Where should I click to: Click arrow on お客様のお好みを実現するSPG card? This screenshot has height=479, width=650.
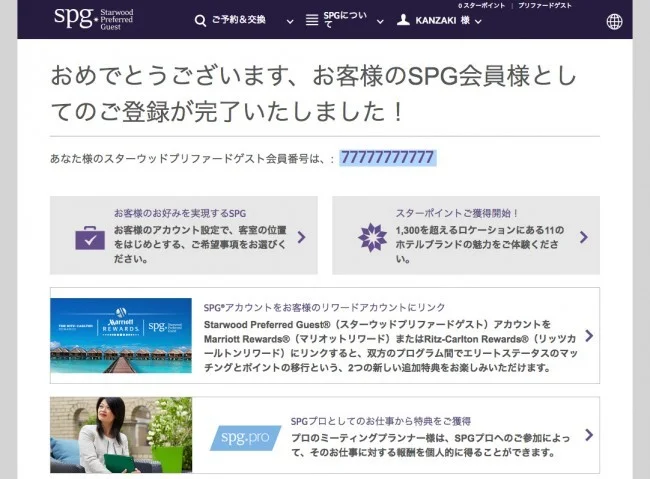pyautogui.click(x=302, y=237)
